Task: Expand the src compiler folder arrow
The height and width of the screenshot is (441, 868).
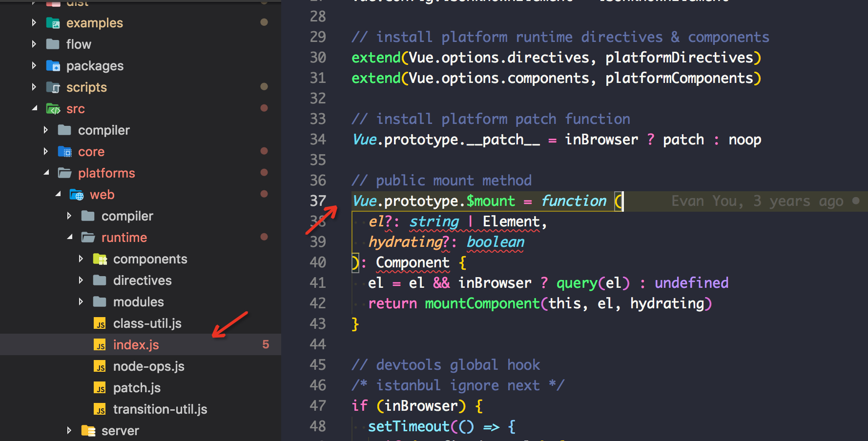Action: pyautogui.click(x=45, y=130)
